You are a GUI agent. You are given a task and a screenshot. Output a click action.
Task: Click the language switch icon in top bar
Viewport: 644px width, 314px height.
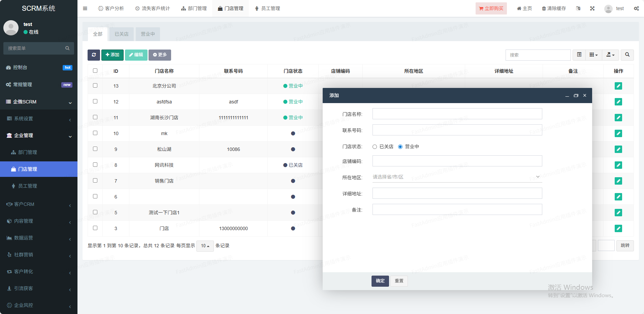click(x=578, y=8)
